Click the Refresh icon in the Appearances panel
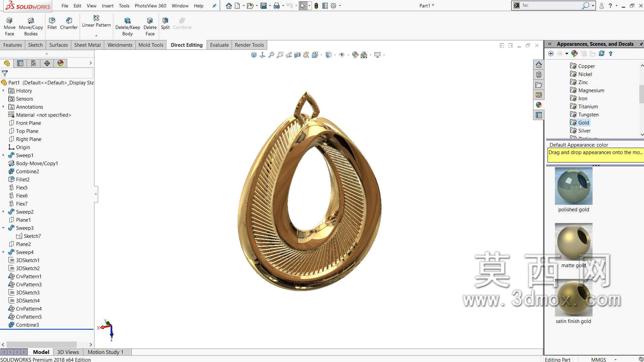The height and width of the screenshot is (362, 644). pos(602,53)
